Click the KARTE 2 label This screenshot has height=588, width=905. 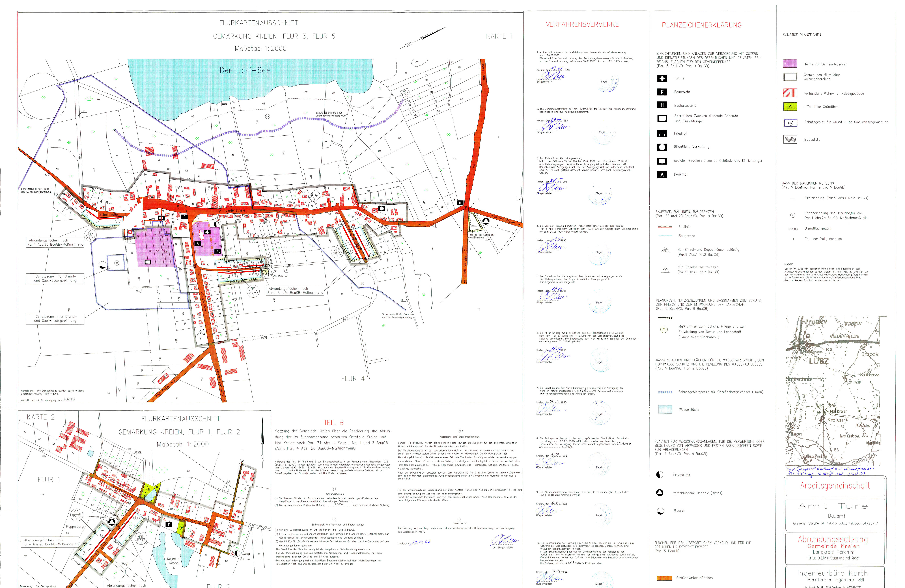coord(41,417)
